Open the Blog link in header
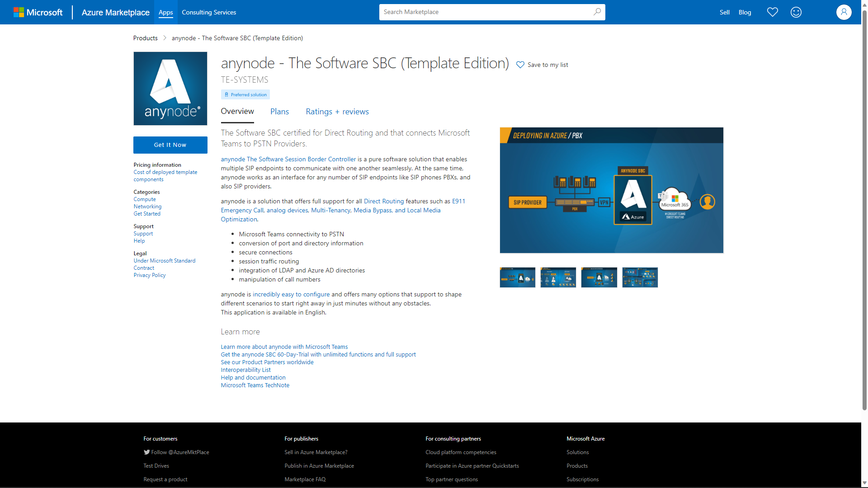The width and height of the screenshot is (868, 488). point(745,12)
